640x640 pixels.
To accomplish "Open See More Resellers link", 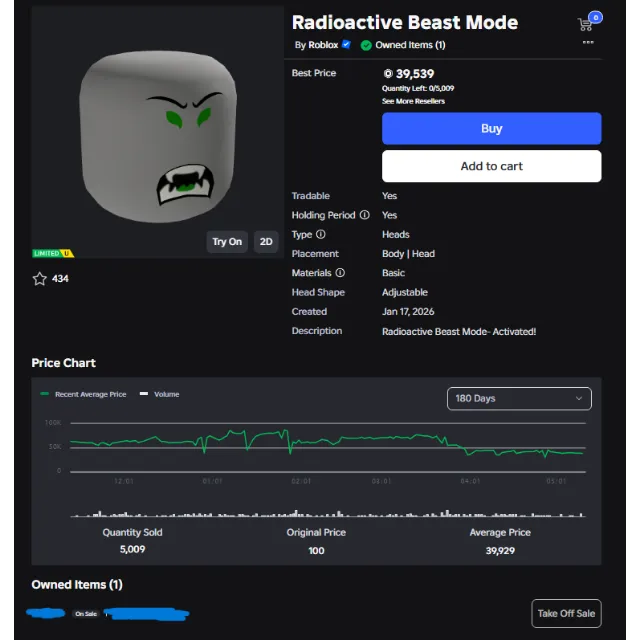I will (413, 101).
